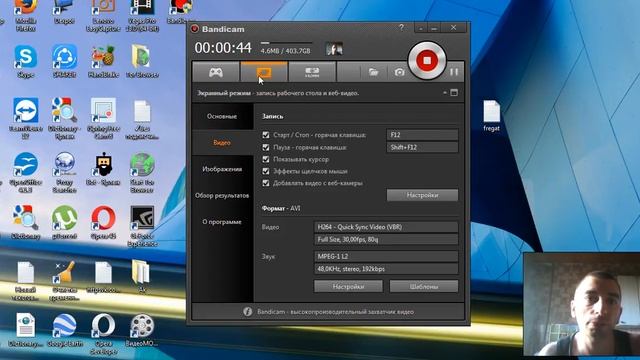Image resolution: width=640 pixels, height=360 pixels.
Task: Open the Vegas Pro desktop shortcut
Action: 142,16
